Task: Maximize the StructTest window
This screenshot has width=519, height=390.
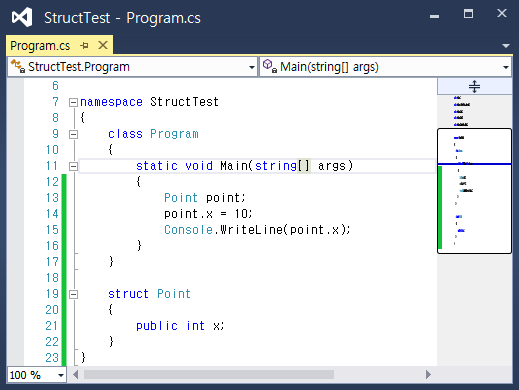Action: [468, 14]
